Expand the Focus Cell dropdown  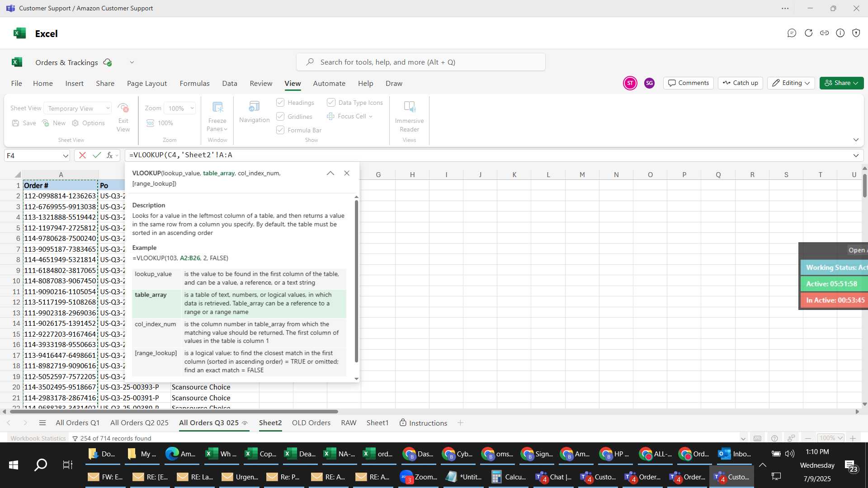pos(371,117)
